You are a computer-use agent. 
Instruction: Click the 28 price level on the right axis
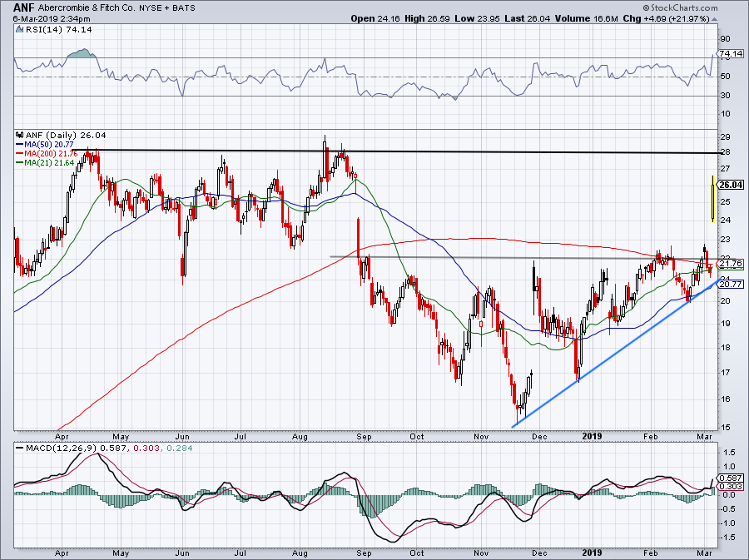coord(725,152)
